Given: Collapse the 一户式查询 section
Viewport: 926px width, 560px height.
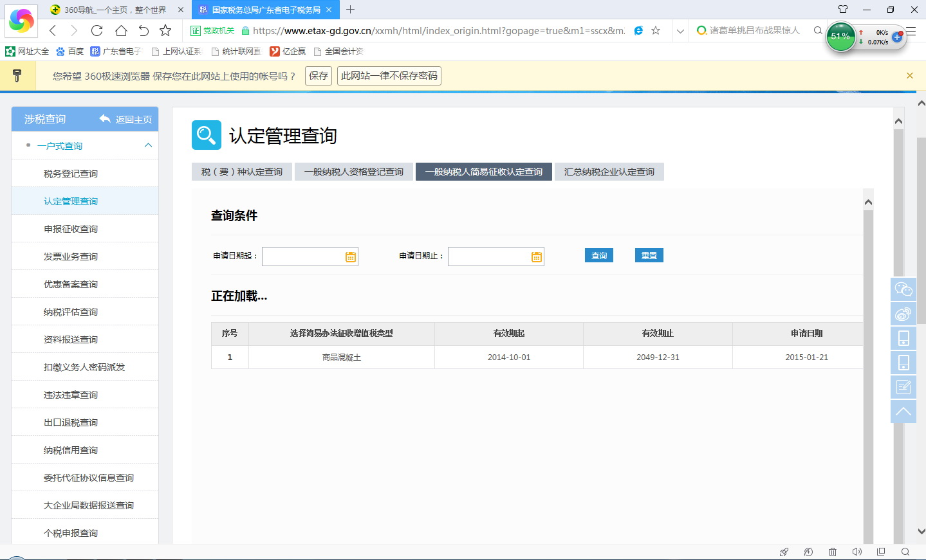Looking at the screenshot, I should pos(148,146).
